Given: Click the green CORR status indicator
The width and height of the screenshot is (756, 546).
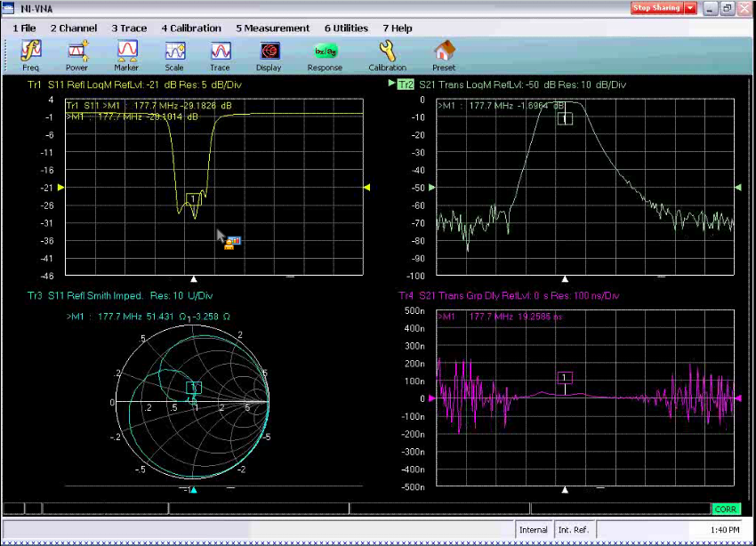Looking at the screenshot, I should (x=725, y=510).
